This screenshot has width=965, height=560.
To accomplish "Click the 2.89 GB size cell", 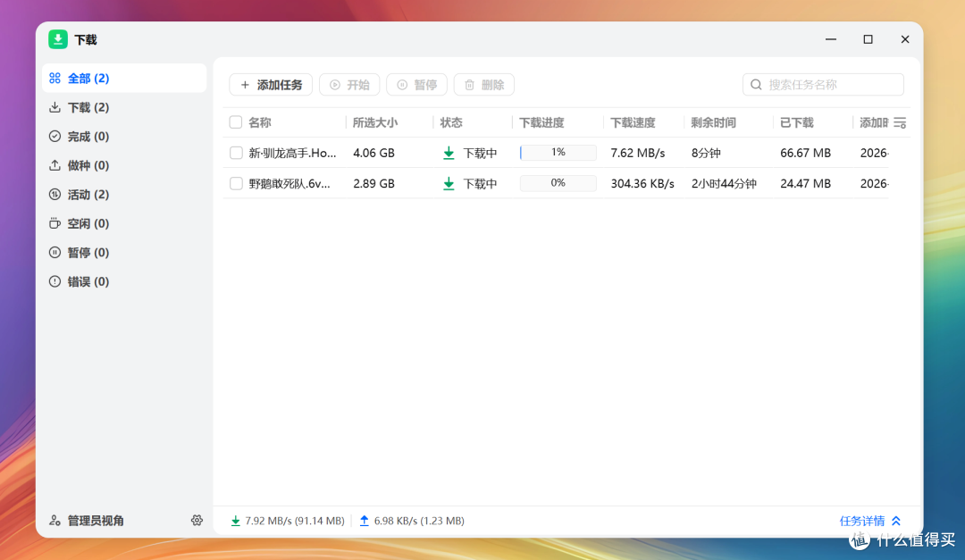I will point(373,183).
